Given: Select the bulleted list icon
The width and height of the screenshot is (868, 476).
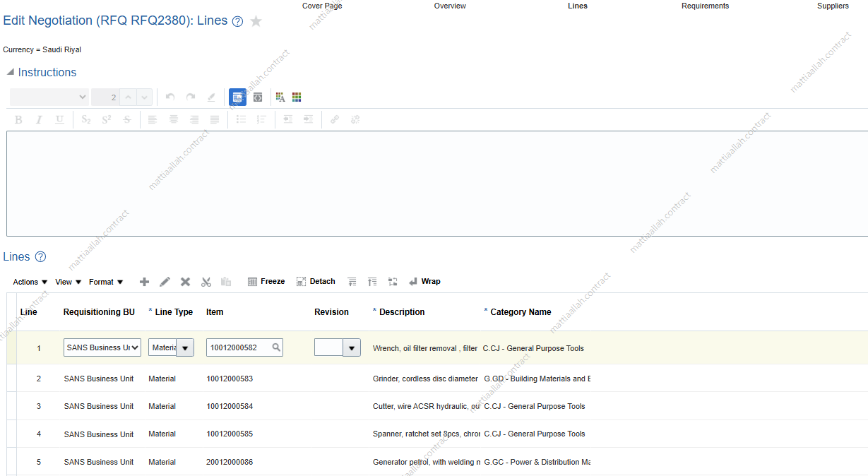Looking at the screenshot, I should (x=241, y=119).
